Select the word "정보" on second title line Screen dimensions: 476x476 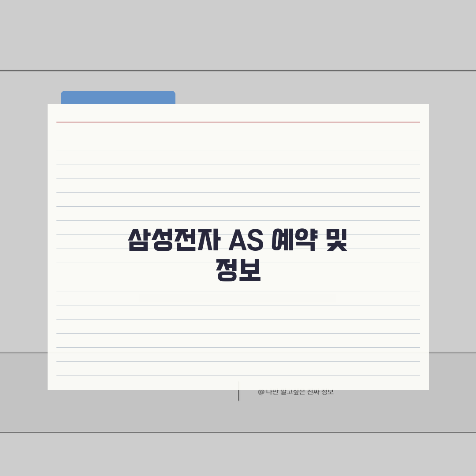click(238, 270)
